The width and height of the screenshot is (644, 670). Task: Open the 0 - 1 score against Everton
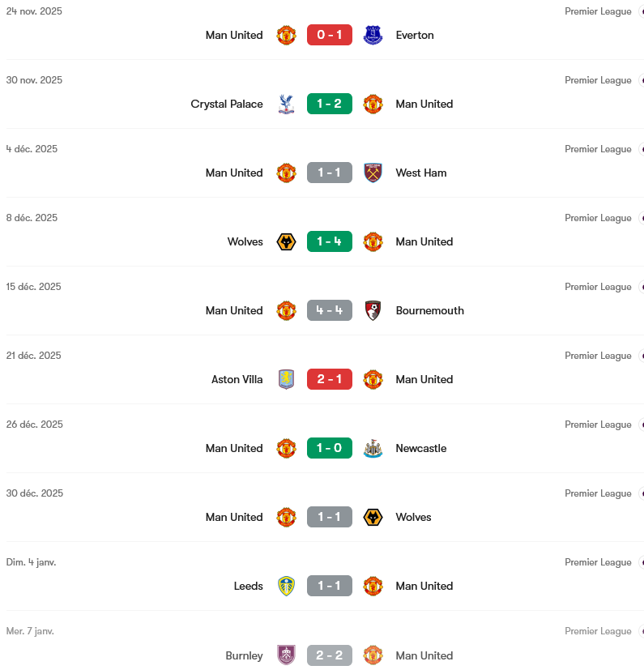tap(330, 35)
